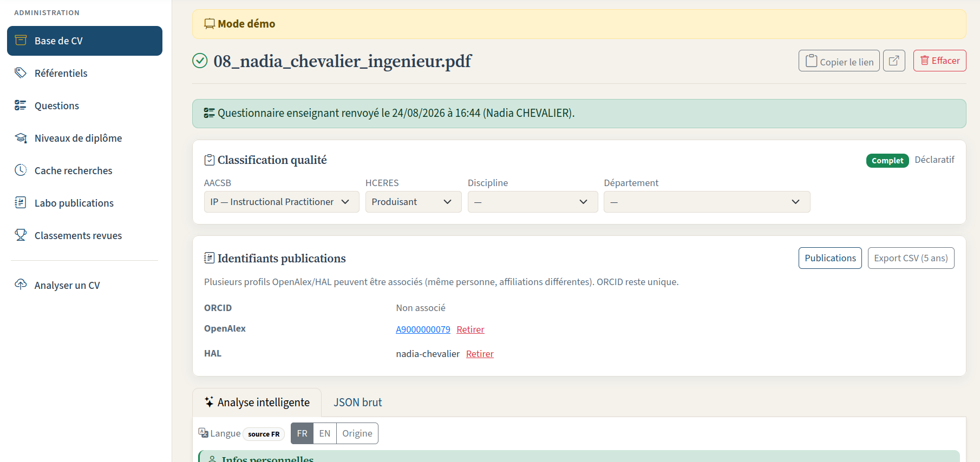Switch language to Origine
This screenshot has width=980, height=462.
coord(357,433)
